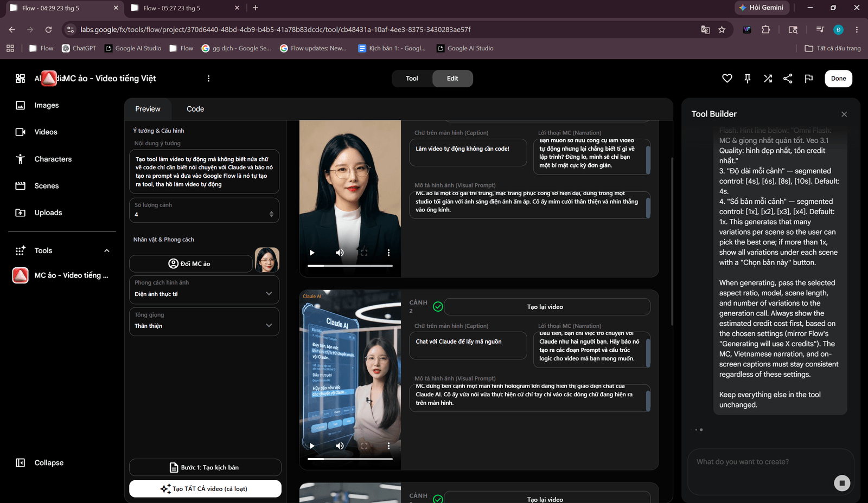Edit caption 'Làm video tự động không cần code!'
868x503 pixels.
click(468, 152)
